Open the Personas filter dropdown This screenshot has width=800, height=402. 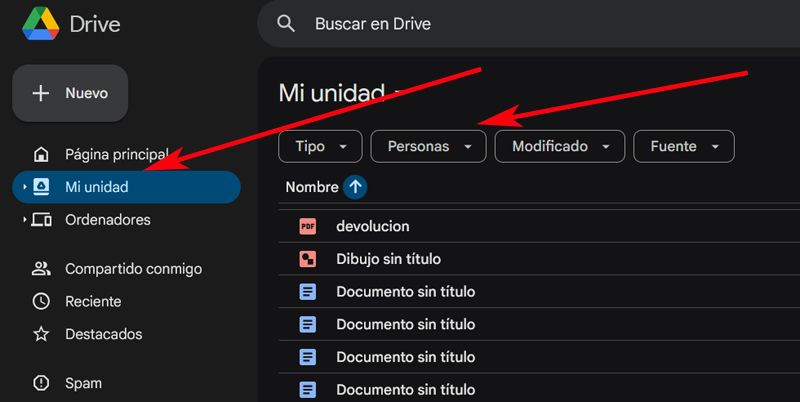[428, 146]
